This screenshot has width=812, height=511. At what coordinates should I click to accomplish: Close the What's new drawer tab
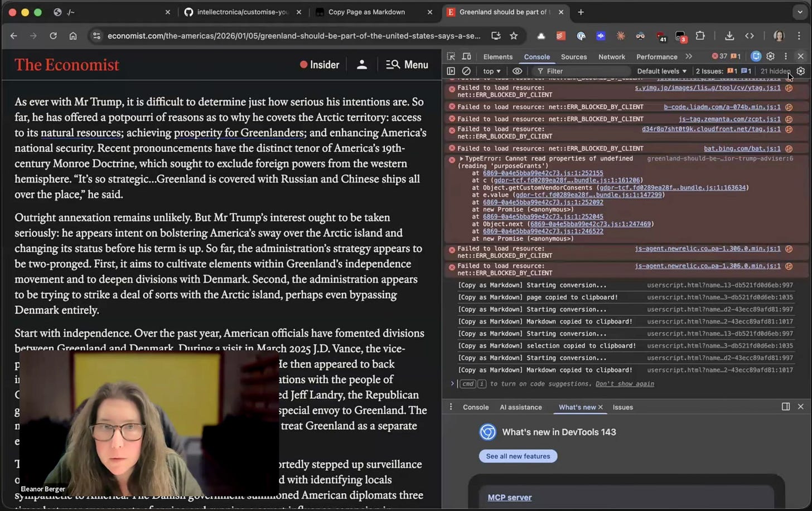[601, 407]
